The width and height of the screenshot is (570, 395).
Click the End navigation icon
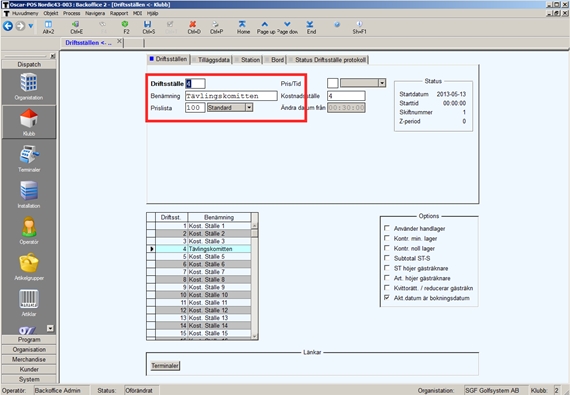click(x=311, y=27)
